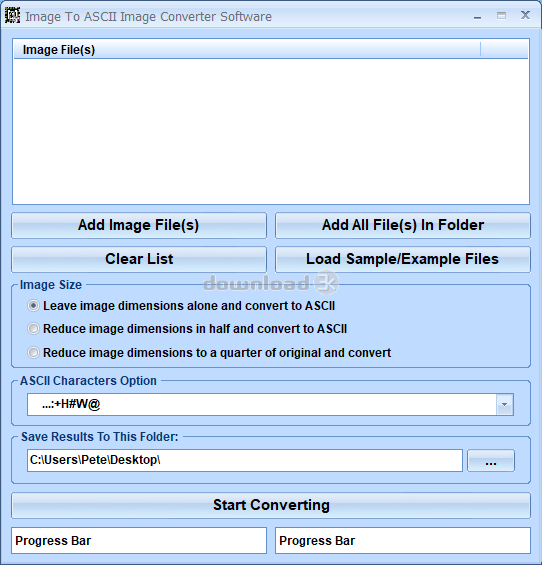
Task: Select leave image dimensions alone option
Action: [33, 306]
